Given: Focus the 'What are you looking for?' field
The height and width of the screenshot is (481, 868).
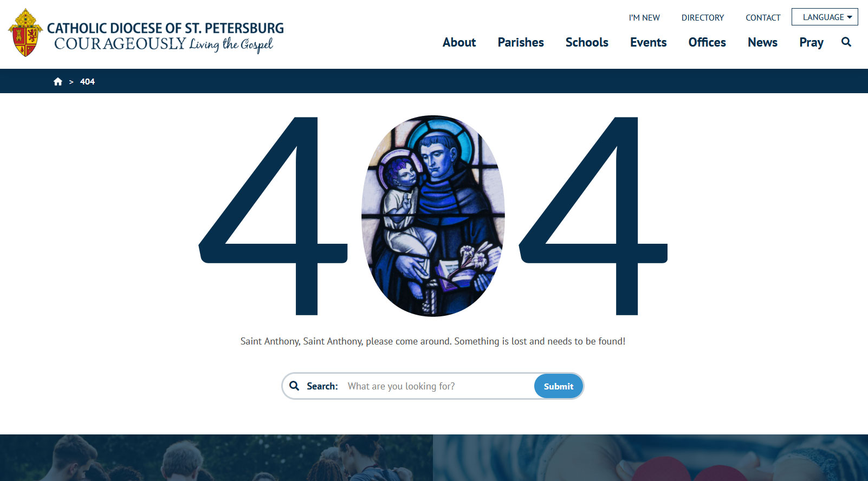Looking at the screenshot, I should (438, 386).
